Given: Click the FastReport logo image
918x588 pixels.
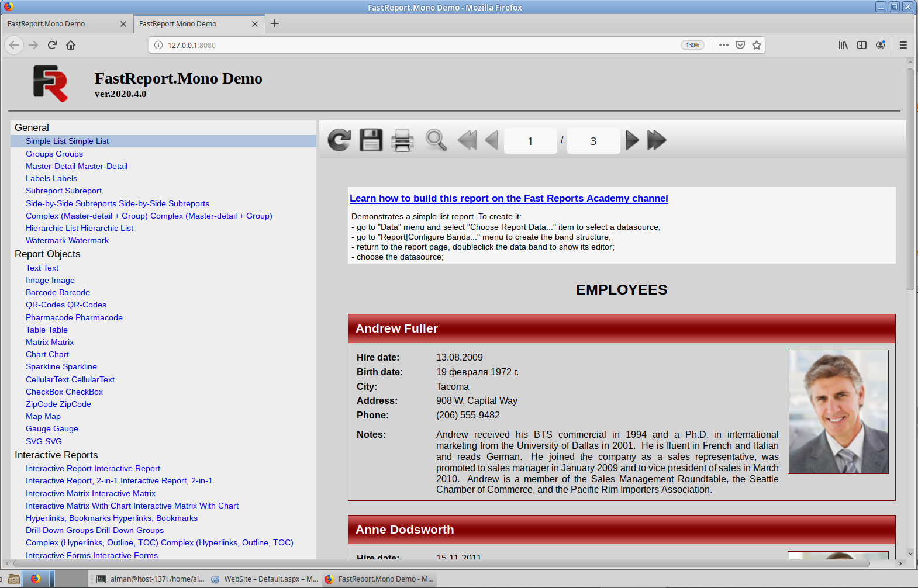Looking at the screenshot, I should (50, 84).
